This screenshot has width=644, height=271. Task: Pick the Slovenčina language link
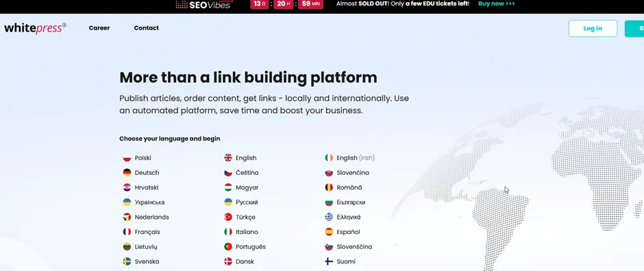[x=353, y=173]
